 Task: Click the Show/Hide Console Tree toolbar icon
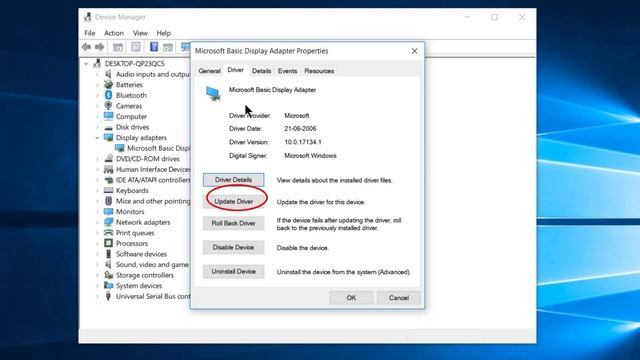point(118,47)
